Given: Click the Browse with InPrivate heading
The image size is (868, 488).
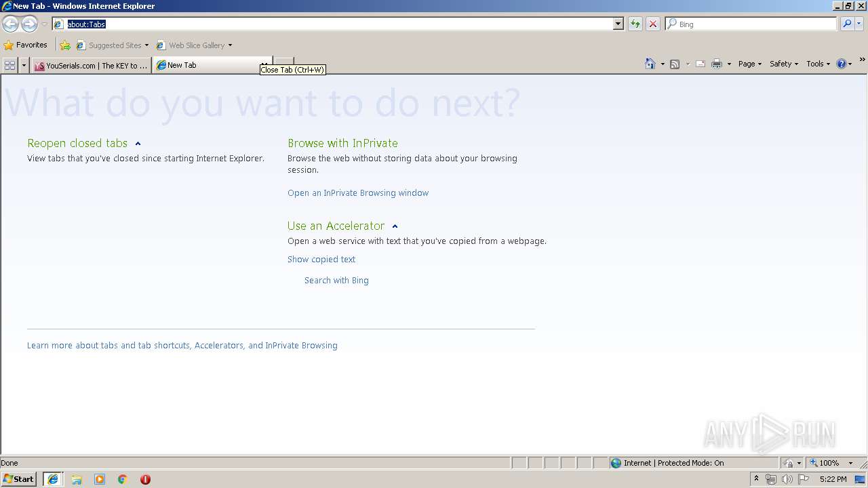Looking at the screenshot, I should [x=342, y=143].
